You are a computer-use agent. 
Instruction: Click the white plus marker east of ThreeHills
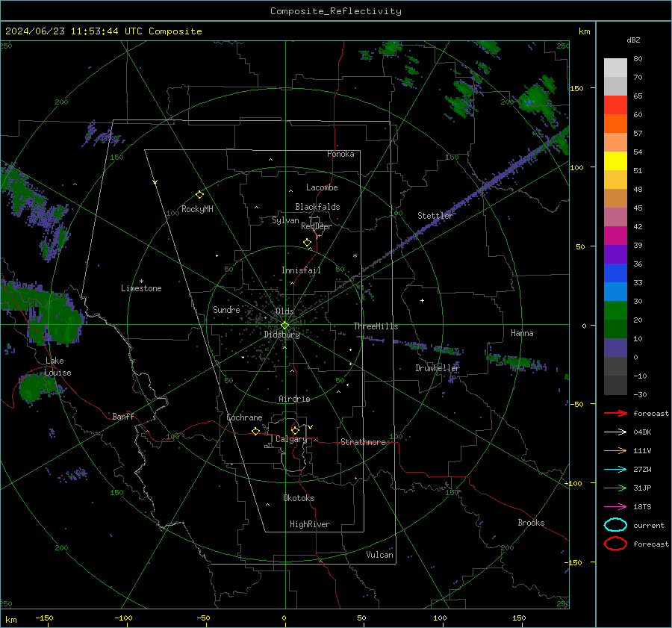pos(422,300)
